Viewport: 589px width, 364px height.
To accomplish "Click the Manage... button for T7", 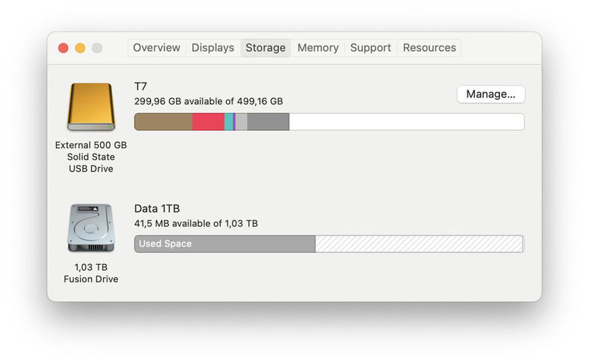I will coord(490,94).
